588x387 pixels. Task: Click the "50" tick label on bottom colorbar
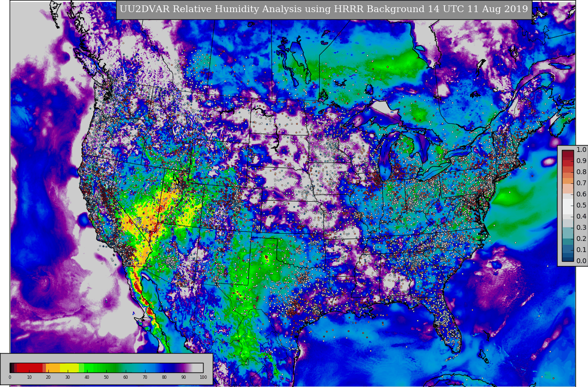(106, 377)
